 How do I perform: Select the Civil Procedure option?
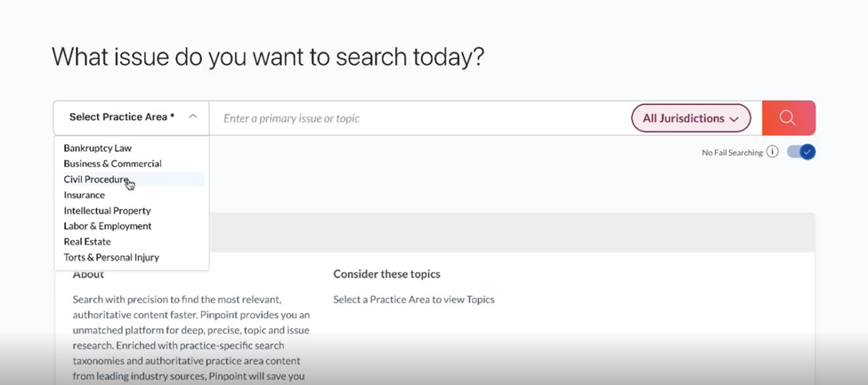[x=96, y=180]
